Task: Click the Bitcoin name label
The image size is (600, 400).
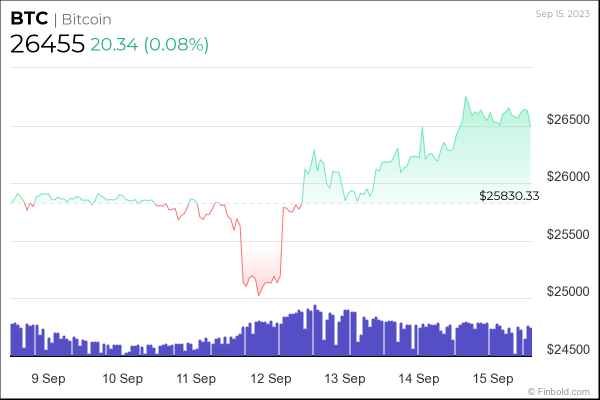Action: pyautogui.click(x=84, y=19)
